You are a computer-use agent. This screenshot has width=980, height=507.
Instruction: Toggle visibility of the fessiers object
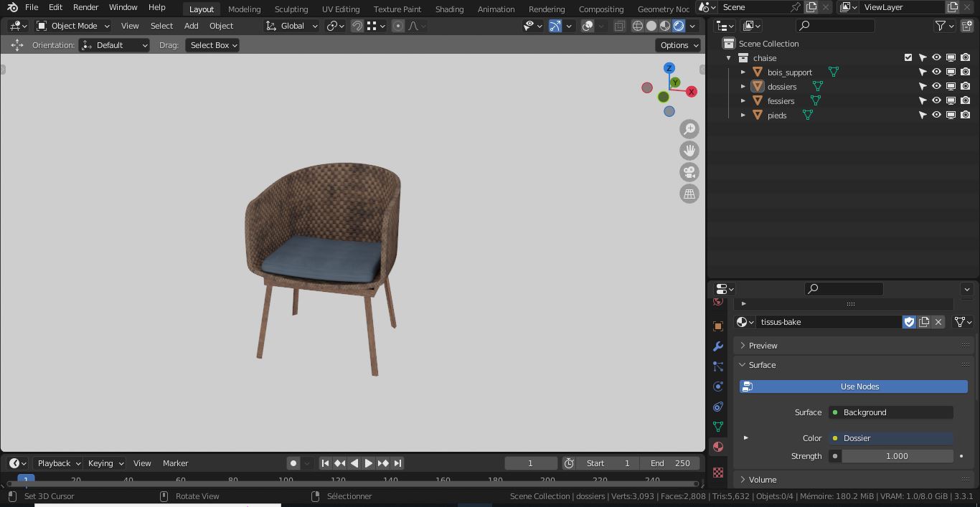tap(936, 100)
